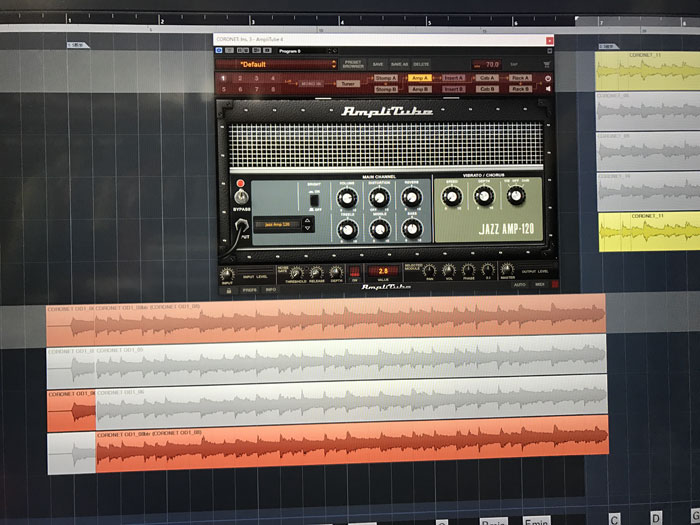This screenshot has width=700, height=525.
Task: Toggle the Bright rocker switch
Action: coord(314,200)
